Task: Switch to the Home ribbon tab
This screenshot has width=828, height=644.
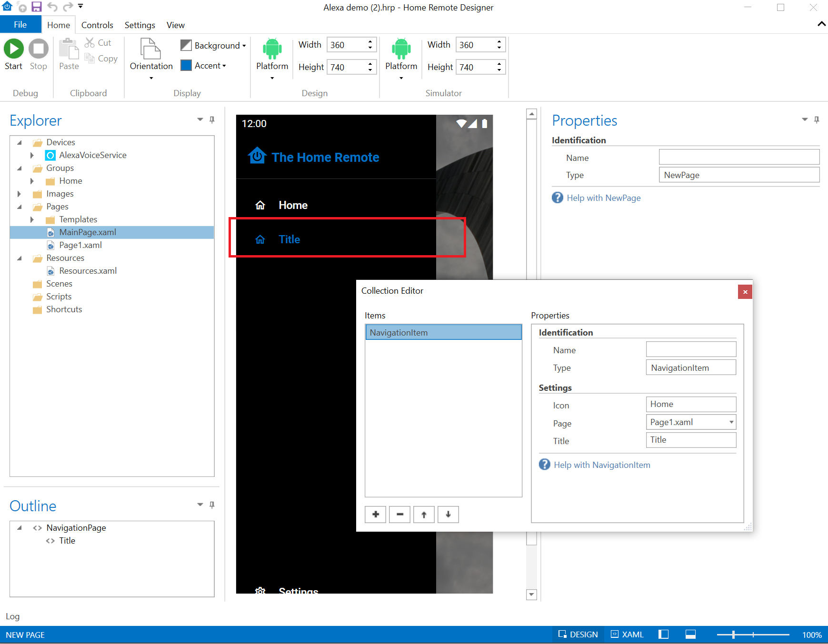Action: pos(59,25)
